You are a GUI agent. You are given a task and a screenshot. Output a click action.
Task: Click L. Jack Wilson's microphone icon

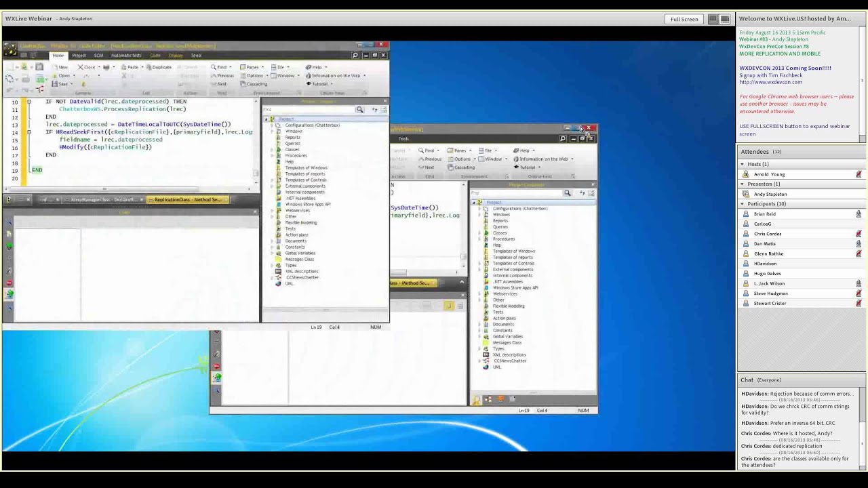coord(859,283)
